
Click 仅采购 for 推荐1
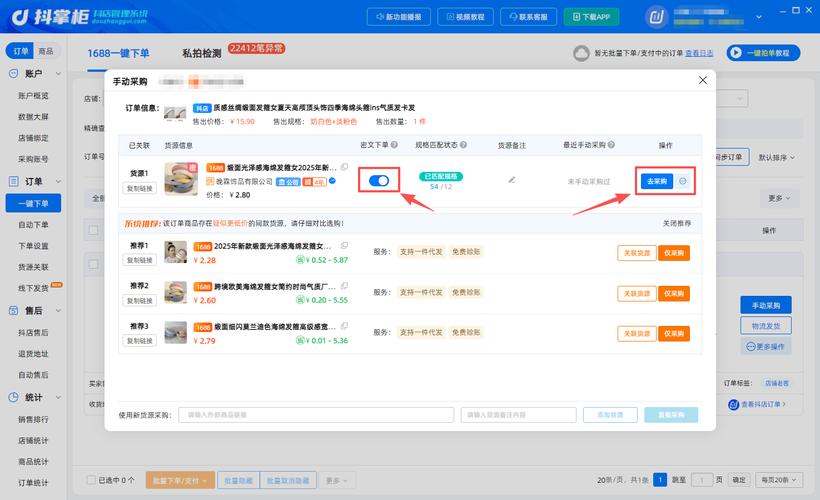(674, 253)
